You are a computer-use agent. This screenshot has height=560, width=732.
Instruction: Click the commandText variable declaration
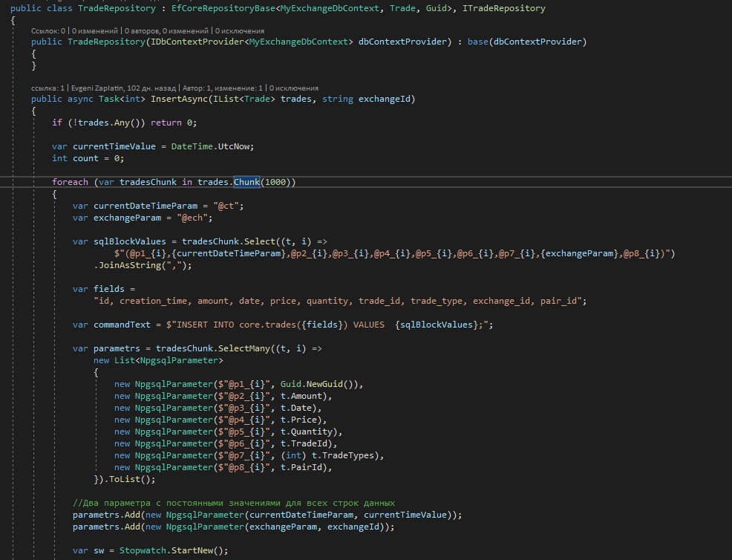pos(122,325)
